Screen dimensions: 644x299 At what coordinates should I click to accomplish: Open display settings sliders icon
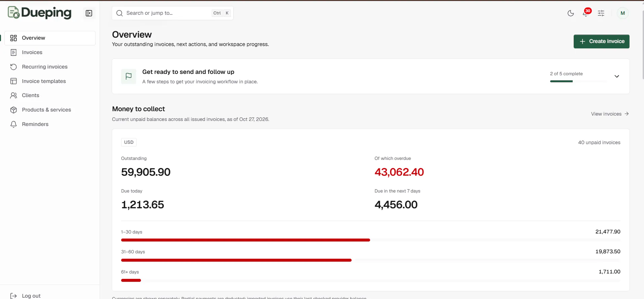tap(601, 13)
